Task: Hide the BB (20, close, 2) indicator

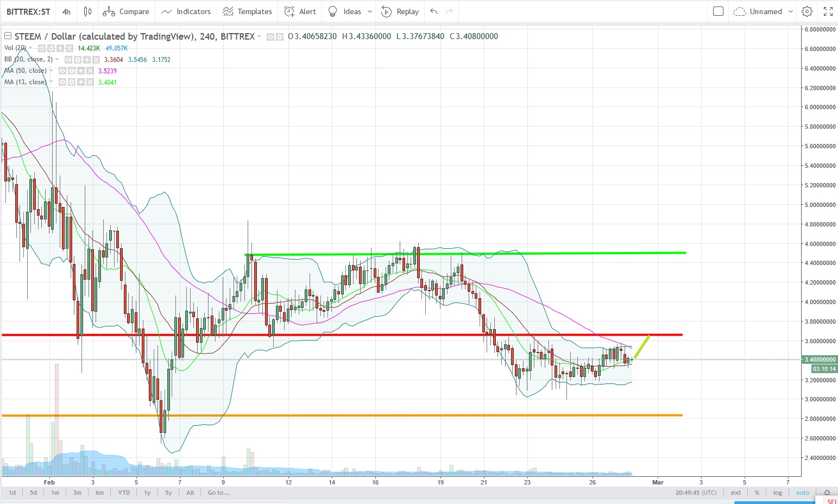Action: coord(68,60)
